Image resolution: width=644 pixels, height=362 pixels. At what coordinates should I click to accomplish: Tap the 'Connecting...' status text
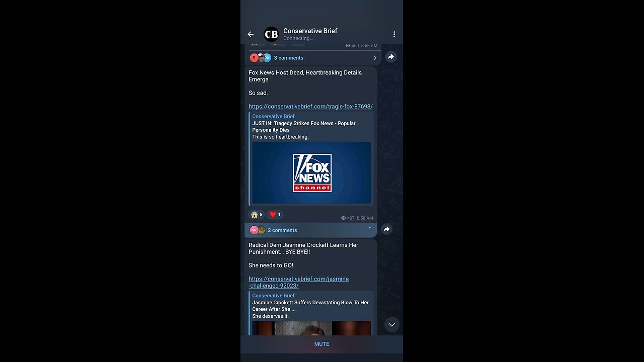(x=298, y=38)
